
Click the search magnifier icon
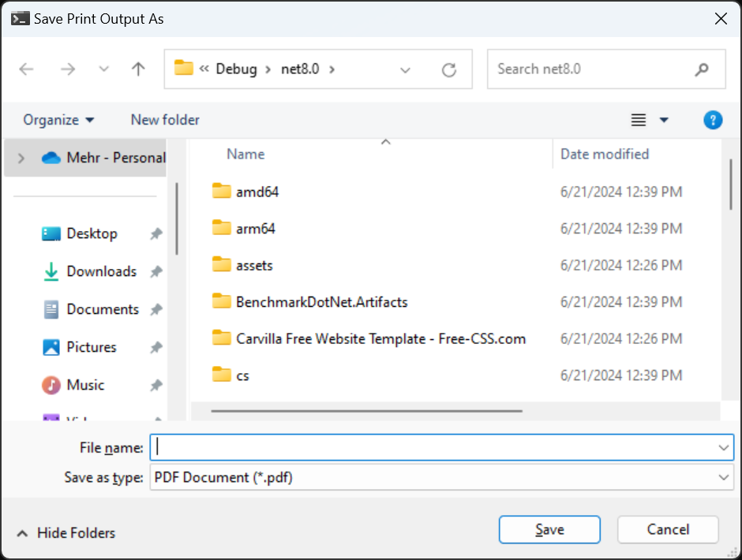pyautogui.click(x=702, y=69)
